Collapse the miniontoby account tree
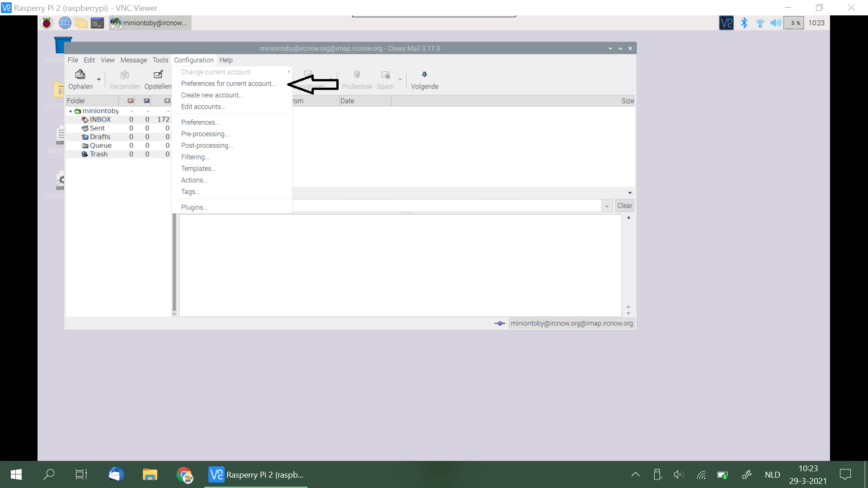Screen dimensions: 868x488 (70, 111)
